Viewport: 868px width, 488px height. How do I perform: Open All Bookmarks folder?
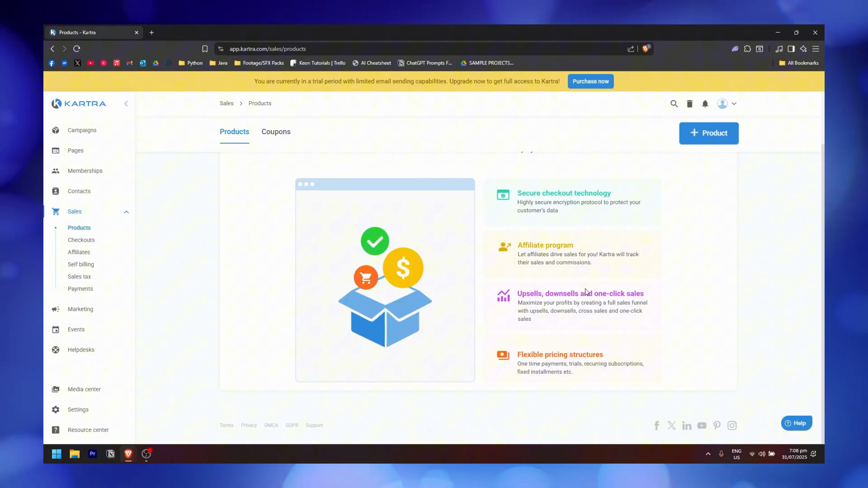(799, 63)
